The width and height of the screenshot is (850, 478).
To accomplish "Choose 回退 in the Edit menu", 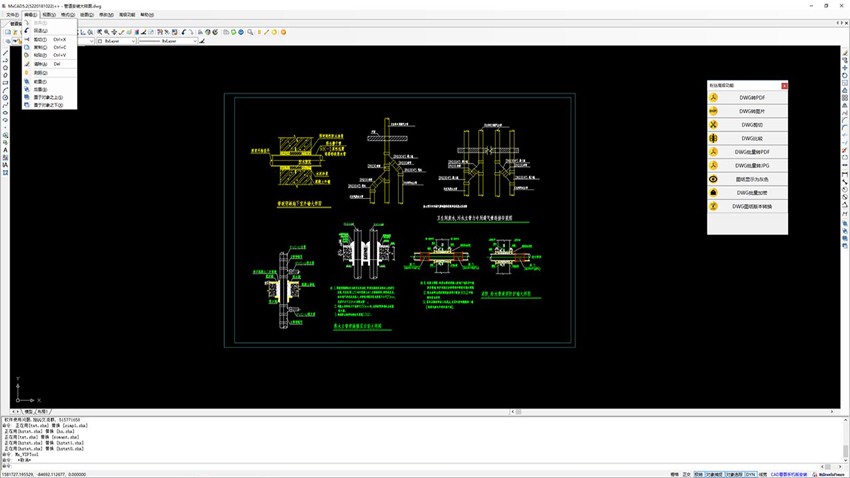I will (49, 31).
